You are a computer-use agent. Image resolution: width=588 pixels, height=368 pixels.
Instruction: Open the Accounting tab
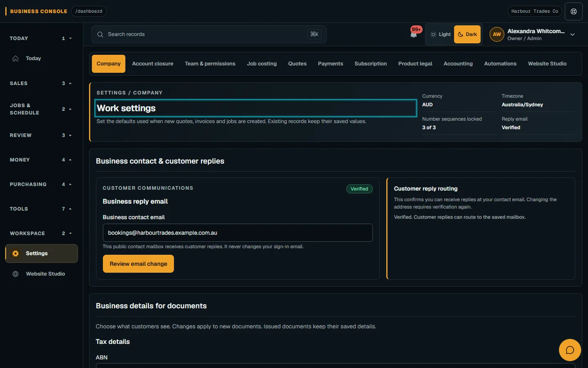point(458,64)
